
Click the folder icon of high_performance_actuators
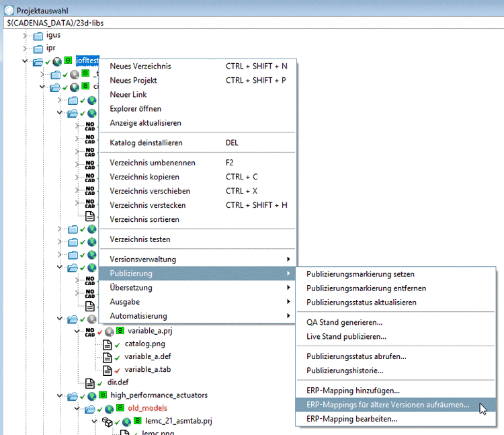[x=73, y=397]
